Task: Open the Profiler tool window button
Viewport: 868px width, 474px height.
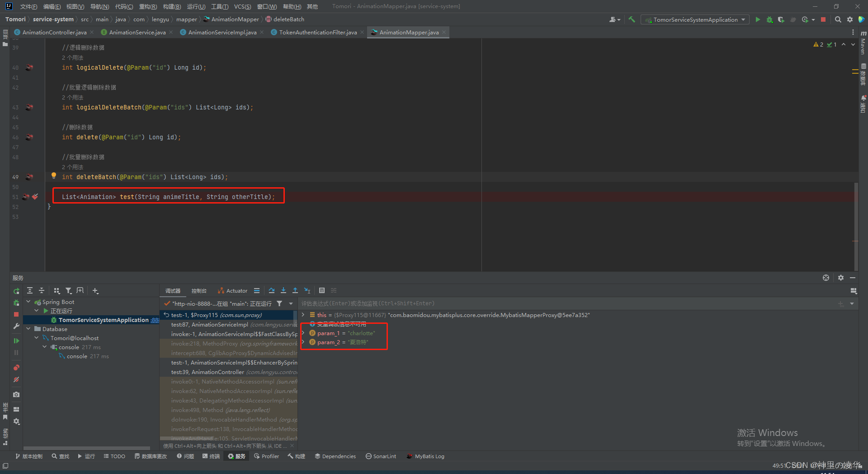Action: pos(266,456)
